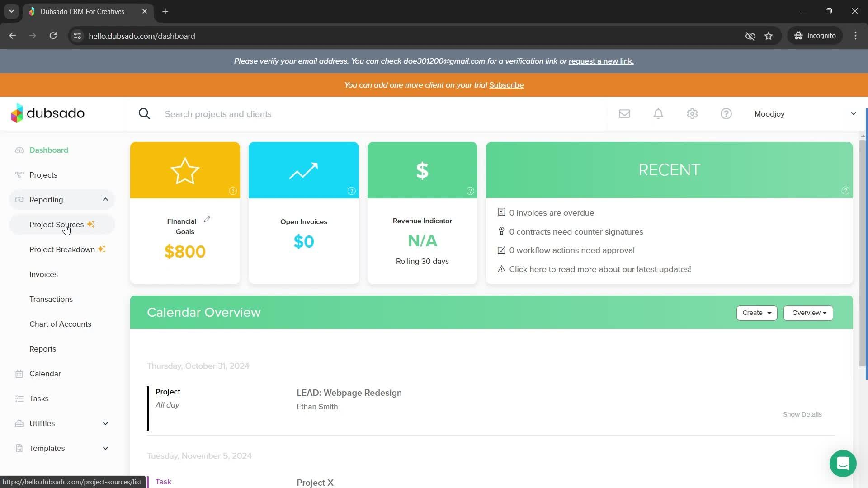Click Project X task entry

click(x=315, y=482)
